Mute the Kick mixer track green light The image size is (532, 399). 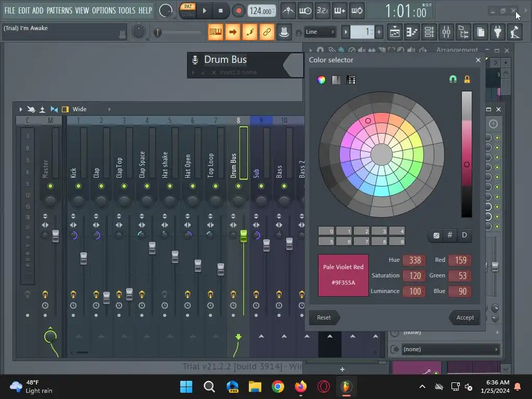[x=78, y=186]
